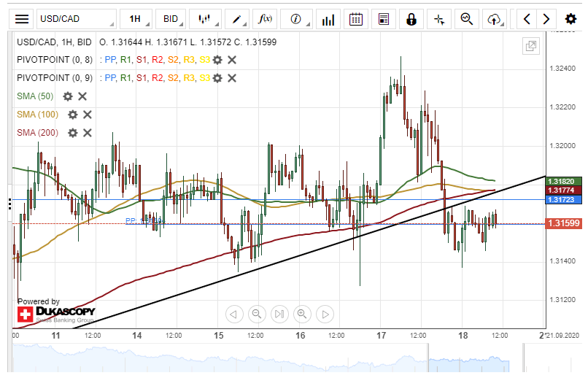Open the hamburger main menu
588x378 pixels.
[23, 19]
